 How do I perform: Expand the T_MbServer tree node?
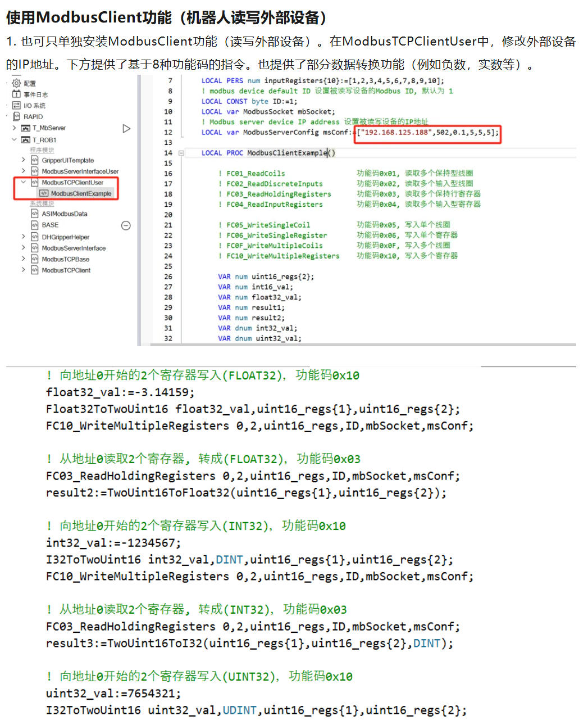[14, 128]
